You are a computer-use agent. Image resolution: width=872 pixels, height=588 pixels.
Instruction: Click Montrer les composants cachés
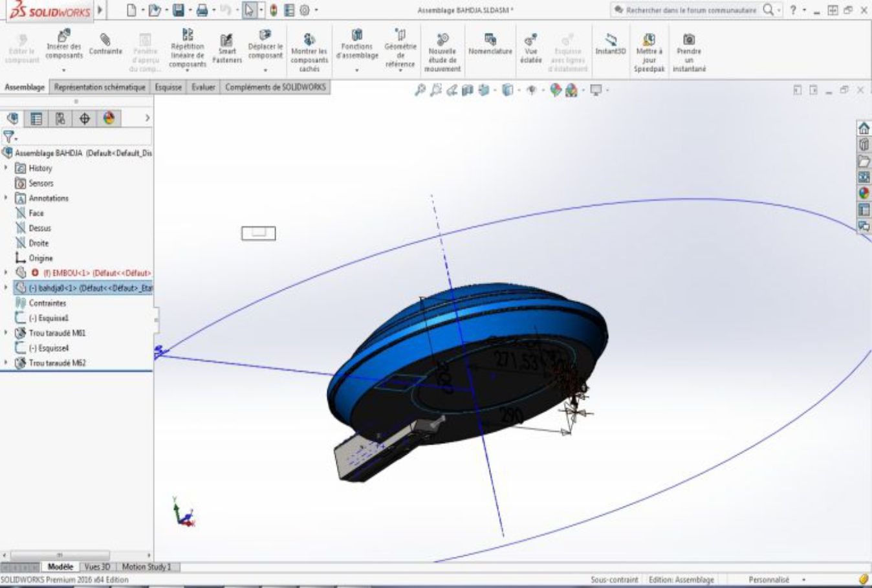pos(309,40)
